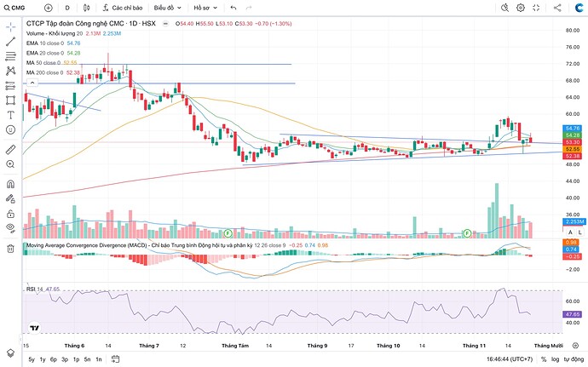588x367 pixels.
Task: Select the trend line drawing tool
Action: [10, 42]
